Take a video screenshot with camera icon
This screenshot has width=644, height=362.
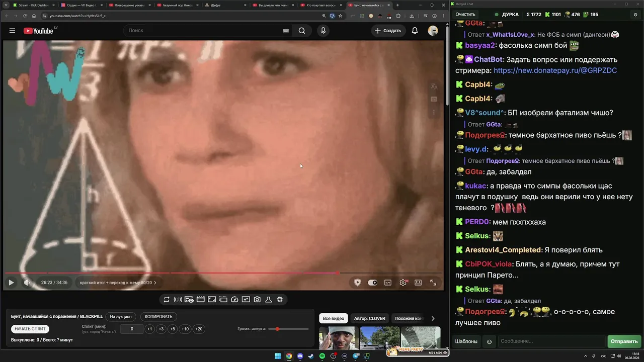tap(257, 300)
